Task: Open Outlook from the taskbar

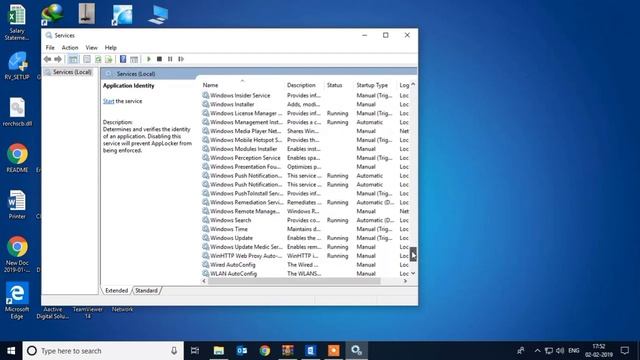Action: tap(242, 351)
